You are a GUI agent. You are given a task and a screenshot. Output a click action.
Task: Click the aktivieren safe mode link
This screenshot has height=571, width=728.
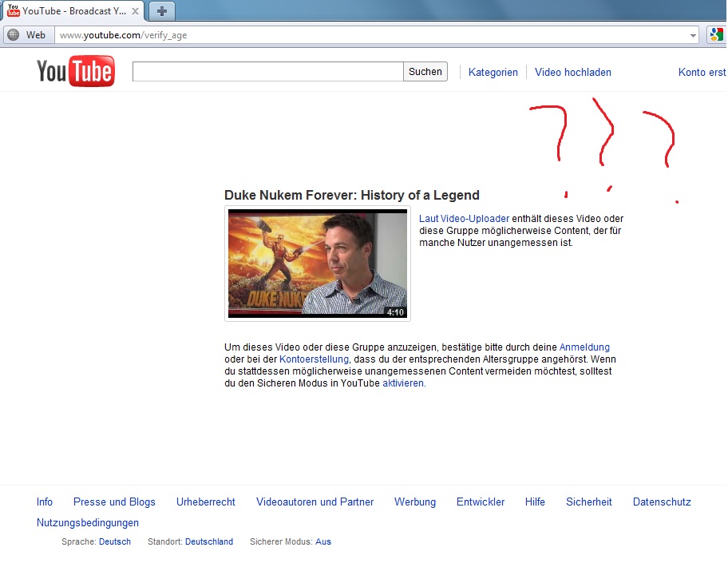pyautogui.click(x=403, y=383)
